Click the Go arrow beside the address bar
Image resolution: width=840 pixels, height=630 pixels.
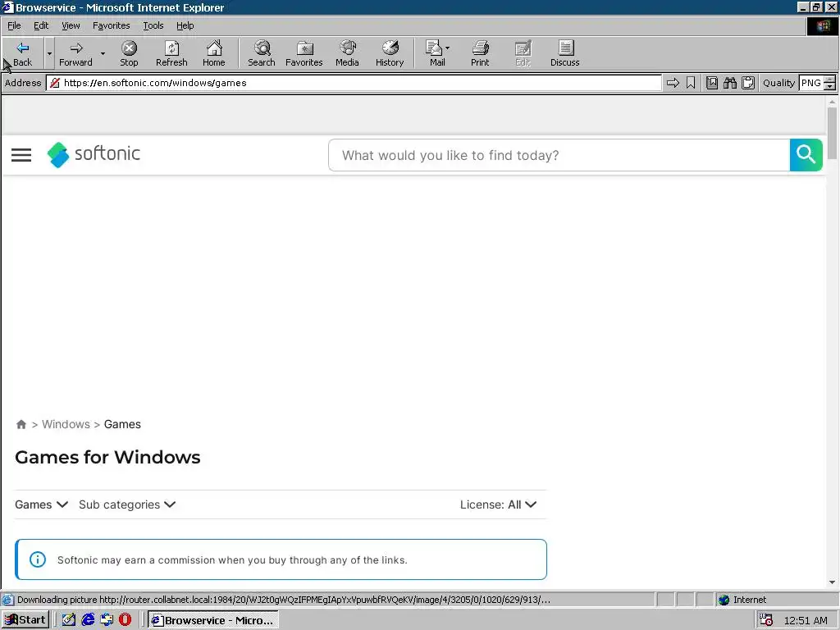tap(673, 83)
